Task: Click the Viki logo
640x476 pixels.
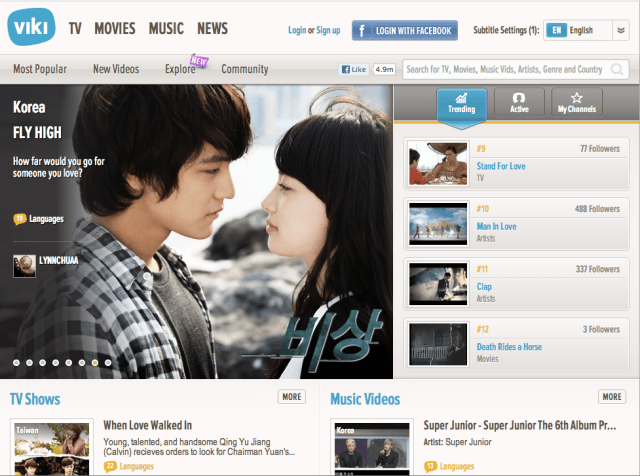Action: 31,27
